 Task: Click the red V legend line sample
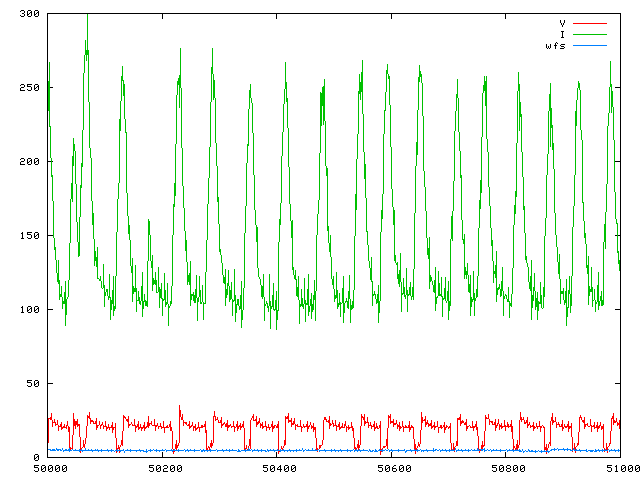[x=589, y=22]
